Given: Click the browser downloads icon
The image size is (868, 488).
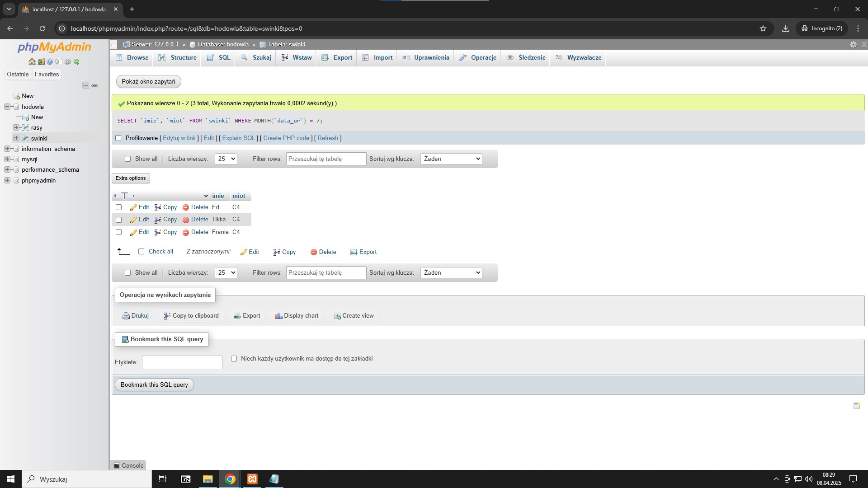Looking at the screenshot, I should point(786,28).
